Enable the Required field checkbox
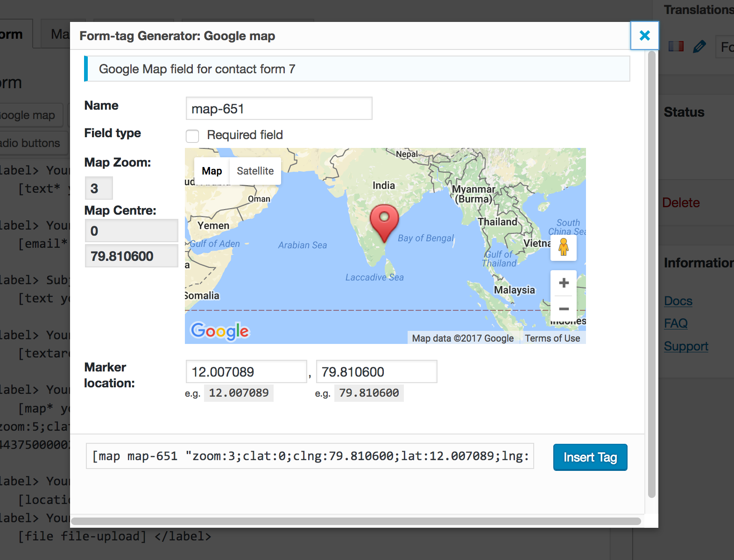 click(192, 136)
